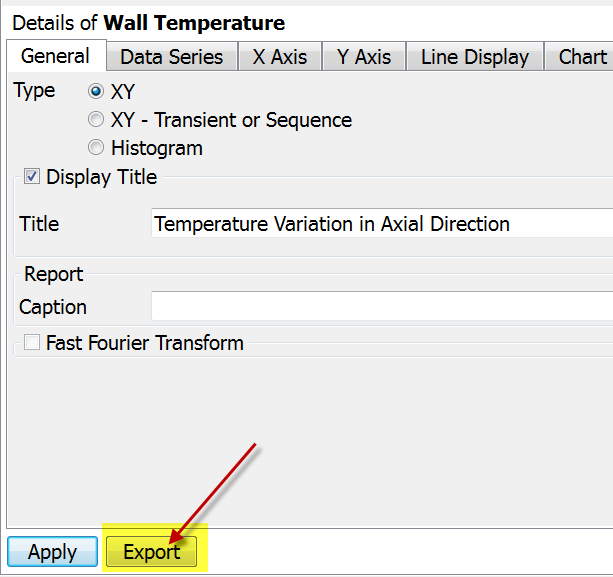The width and height of the screenshot is (613, 577).
Task: Open the X Axis tab
Action: pos(280,57)
